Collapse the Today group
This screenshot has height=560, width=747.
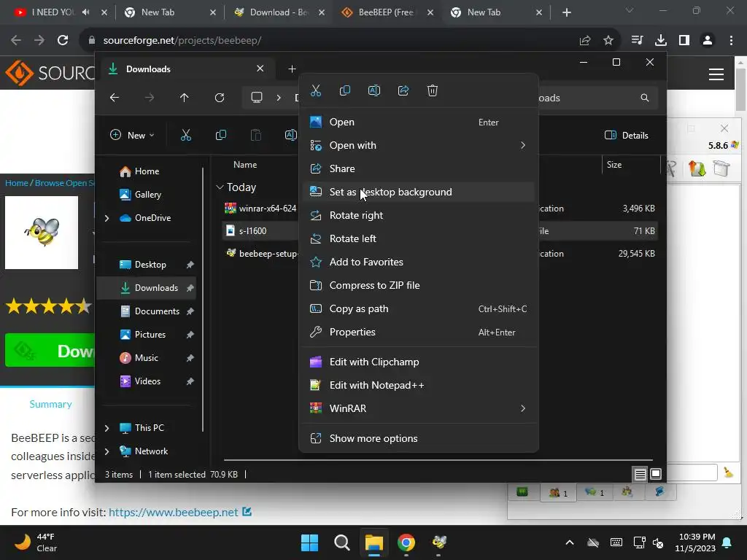click(x=220, y=187)
